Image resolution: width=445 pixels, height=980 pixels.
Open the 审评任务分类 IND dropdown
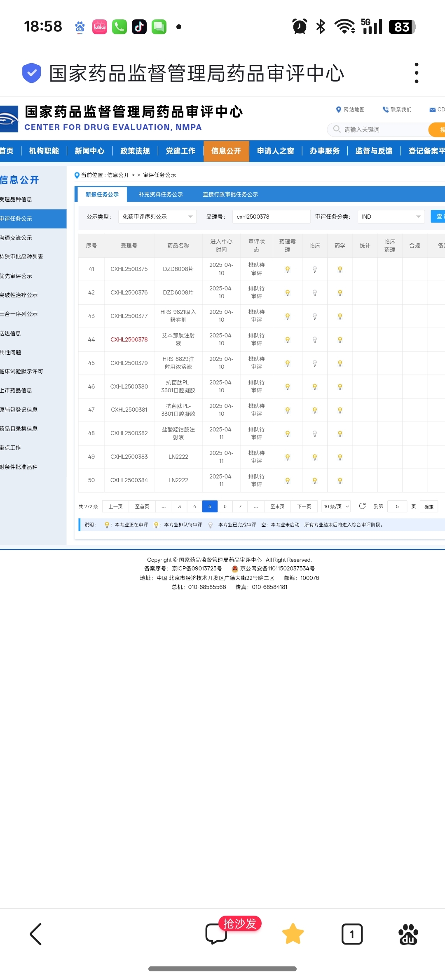click(x=391, y=217)
